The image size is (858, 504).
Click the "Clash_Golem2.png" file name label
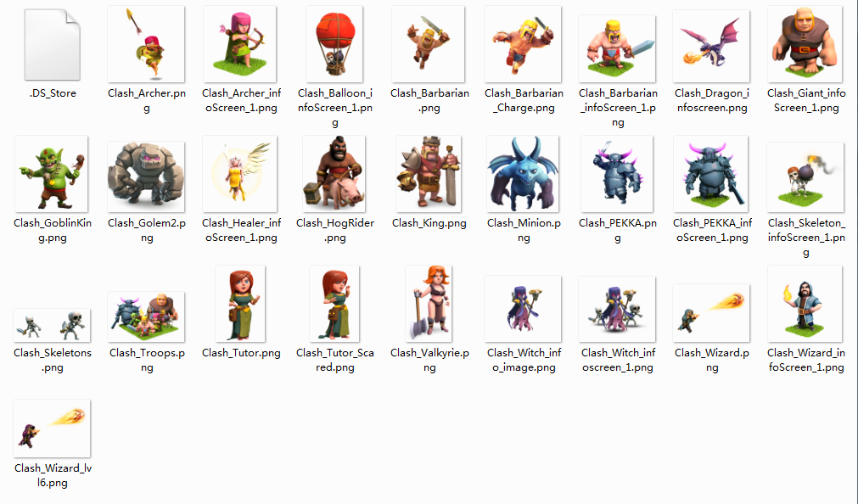[147, 231]
